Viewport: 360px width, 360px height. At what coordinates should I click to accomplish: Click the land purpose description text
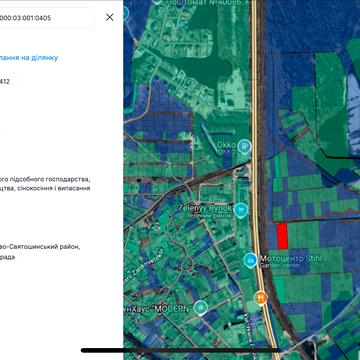(x=45, y=184)
